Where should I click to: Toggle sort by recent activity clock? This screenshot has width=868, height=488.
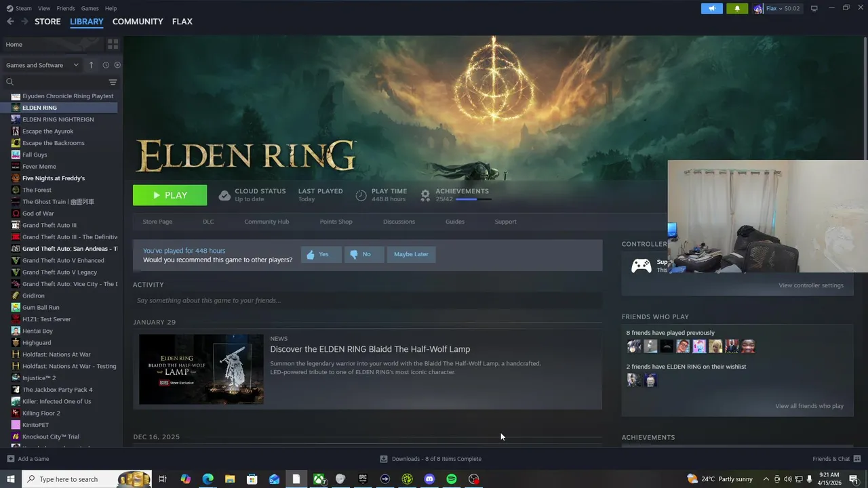(106, 65)
